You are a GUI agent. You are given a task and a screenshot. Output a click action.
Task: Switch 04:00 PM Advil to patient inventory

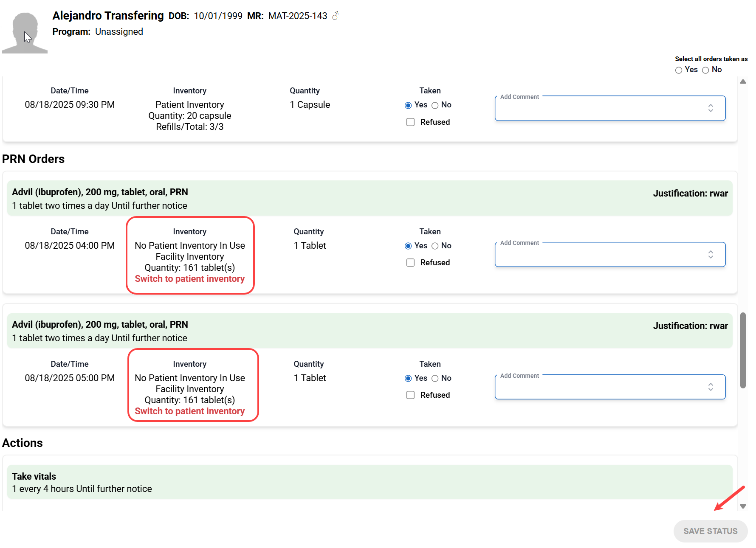[189, 279]
